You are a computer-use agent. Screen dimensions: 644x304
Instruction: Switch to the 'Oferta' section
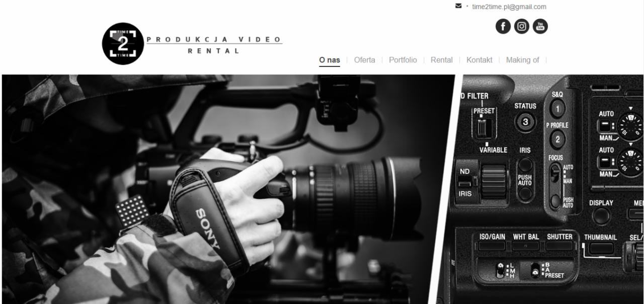364,59
